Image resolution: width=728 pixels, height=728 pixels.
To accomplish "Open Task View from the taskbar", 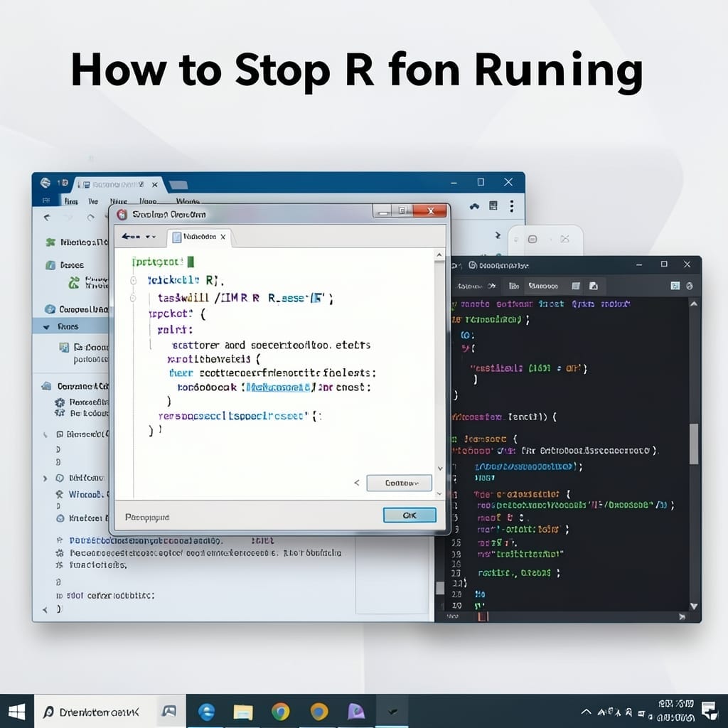I will pos(169,711).
